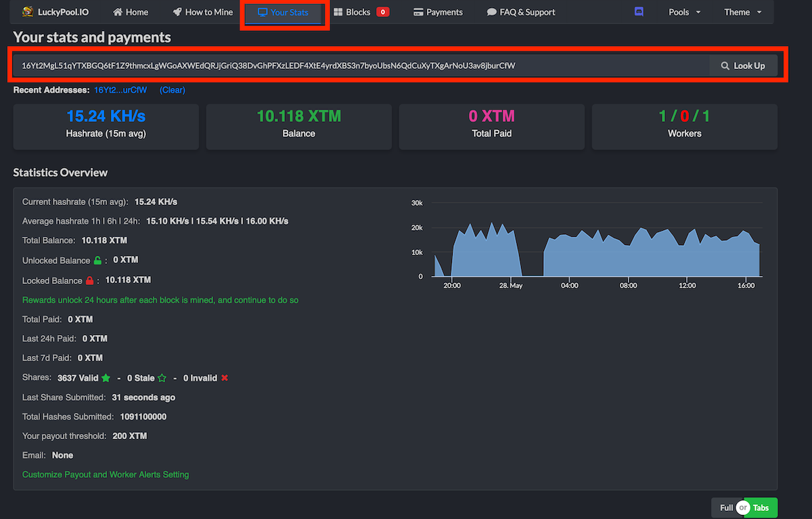812x519 pixels.
Task: Click the 0 XTM Total Paid card
Action: click(x=492, y=127)
